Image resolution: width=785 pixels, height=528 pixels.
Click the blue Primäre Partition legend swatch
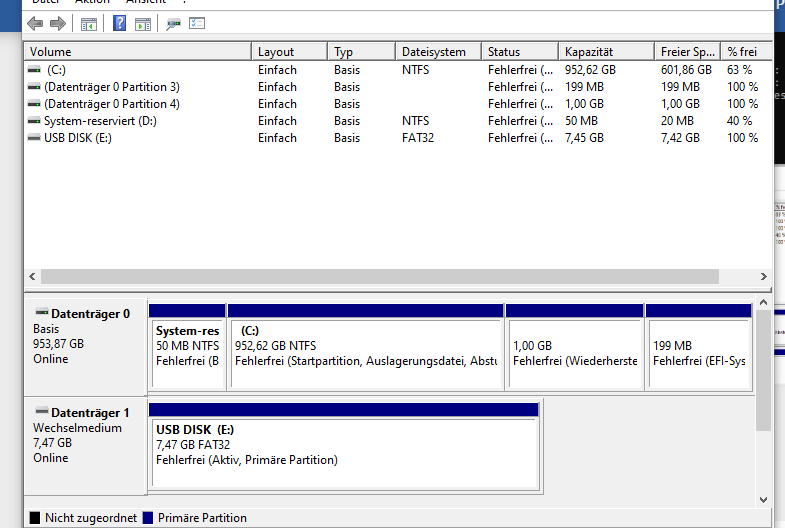pos(148,517)
